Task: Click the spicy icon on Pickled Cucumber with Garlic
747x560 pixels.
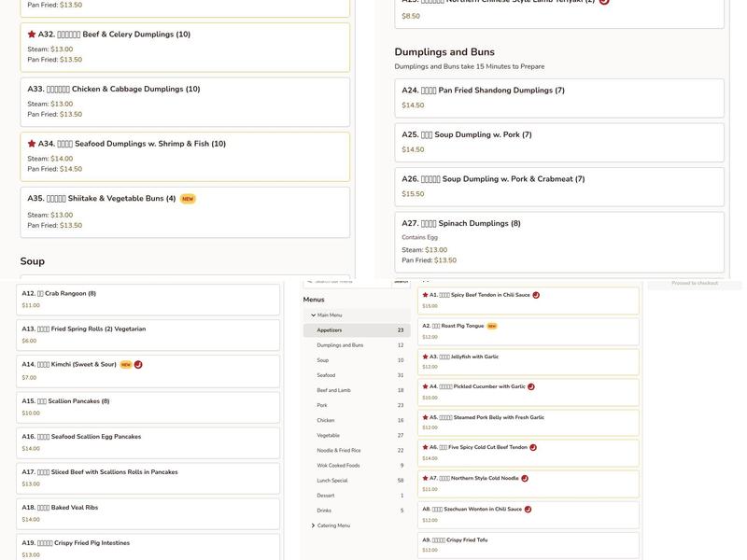Action: coord(531,386)
